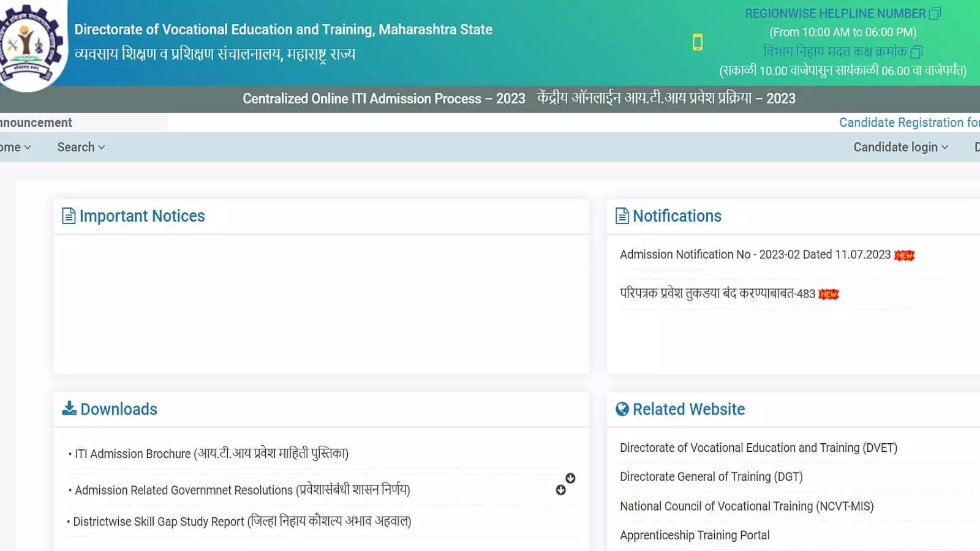Click upper down-arrow circle icon in Downloads
Viewport: 980px width, 551px height.
coord(570,478)
